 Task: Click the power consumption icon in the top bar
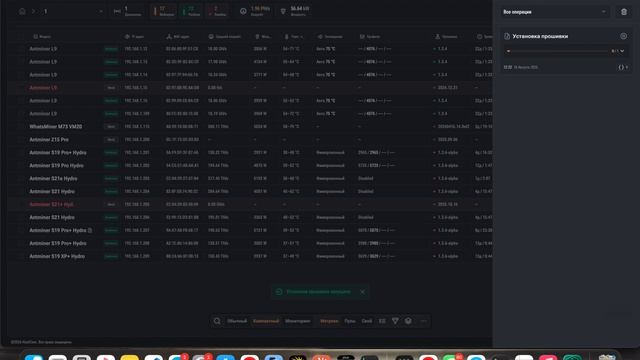pos(283,11)
